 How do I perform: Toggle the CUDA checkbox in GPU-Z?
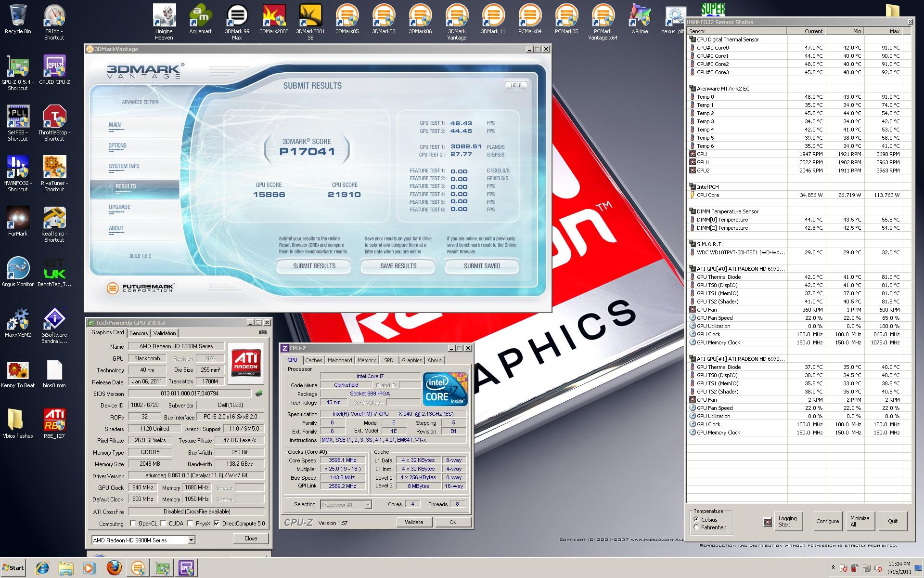164,524
